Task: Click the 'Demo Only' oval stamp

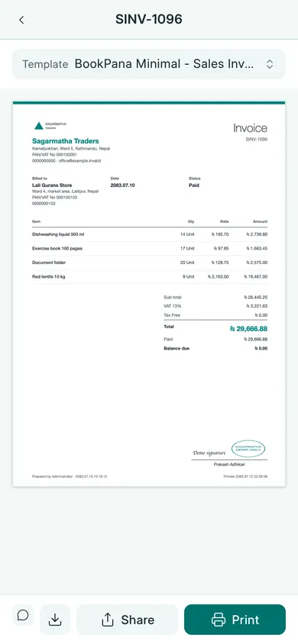Action: pos(248,449)
